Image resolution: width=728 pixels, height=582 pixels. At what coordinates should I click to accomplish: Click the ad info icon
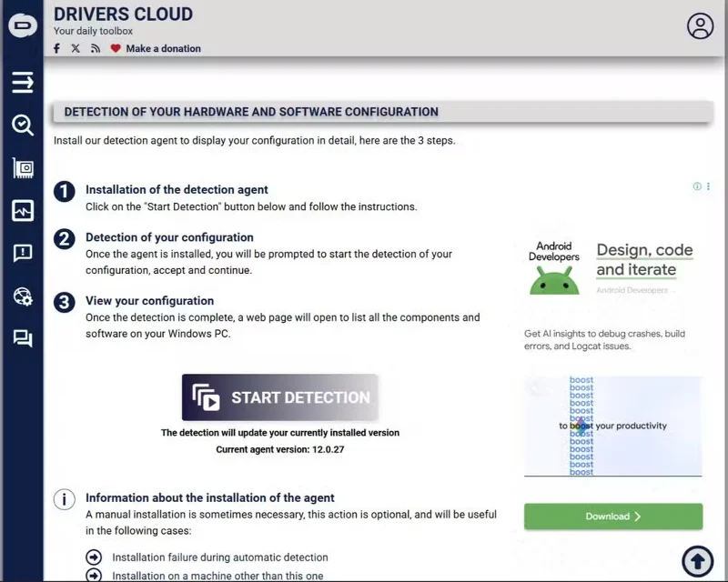pyautogui.click(x=697, y=186)
